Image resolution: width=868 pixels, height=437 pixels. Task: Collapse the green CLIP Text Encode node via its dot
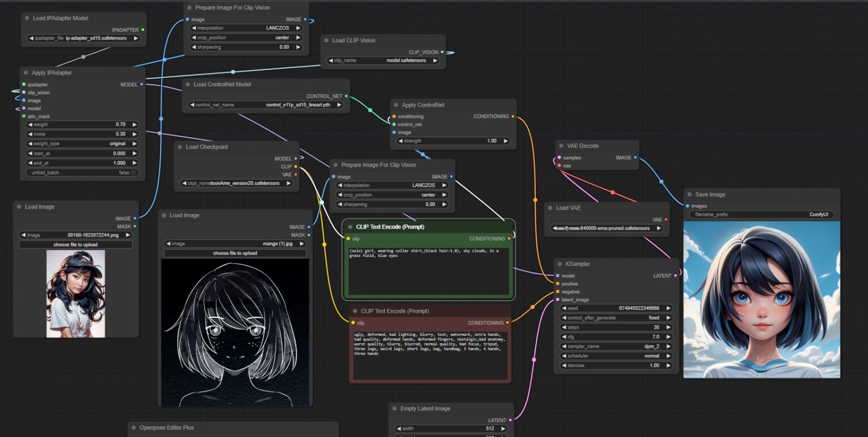[350, 227]
